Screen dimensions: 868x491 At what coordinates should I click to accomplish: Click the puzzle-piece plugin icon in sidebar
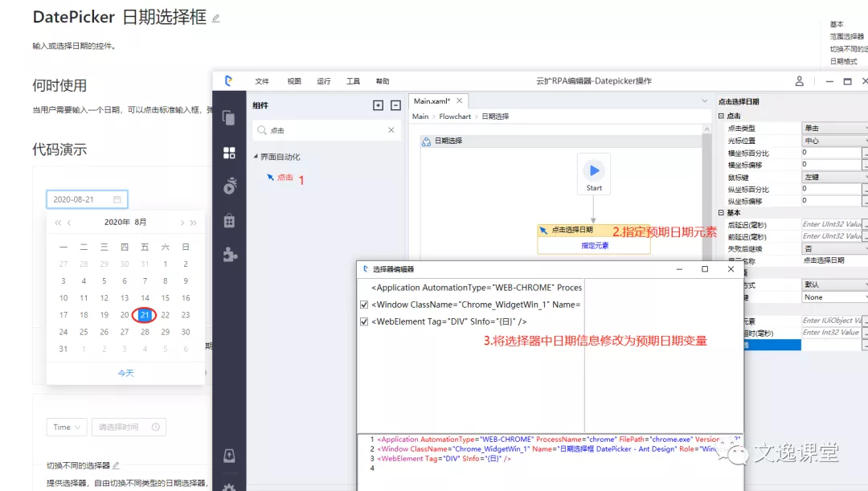[229, 255]
